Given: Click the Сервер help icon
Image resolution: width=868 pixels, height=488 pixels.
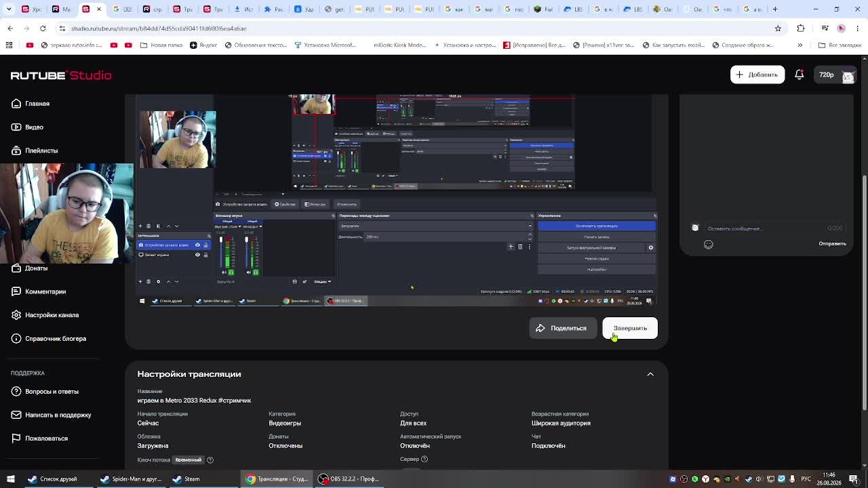Looking at the screenshot, I should point(425,460).
